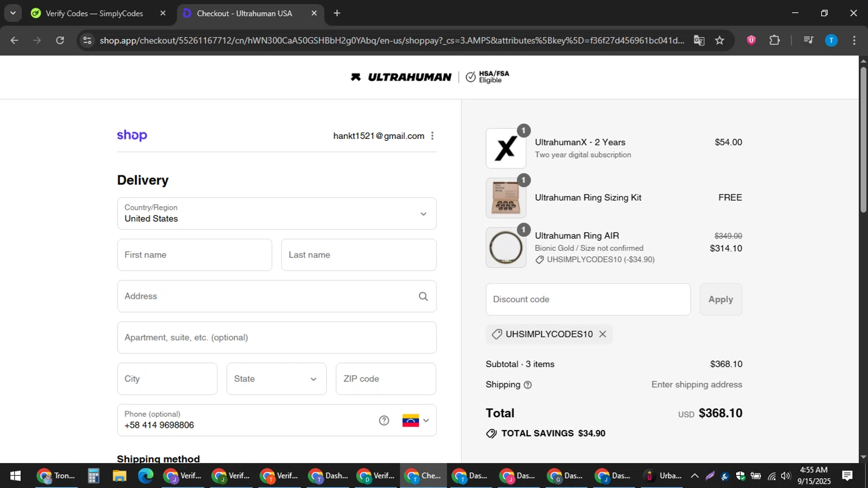Click the HSA/FSA Eligible badge
The width and height of the screenshot is (868, 488).
click(x=487, y=77)
